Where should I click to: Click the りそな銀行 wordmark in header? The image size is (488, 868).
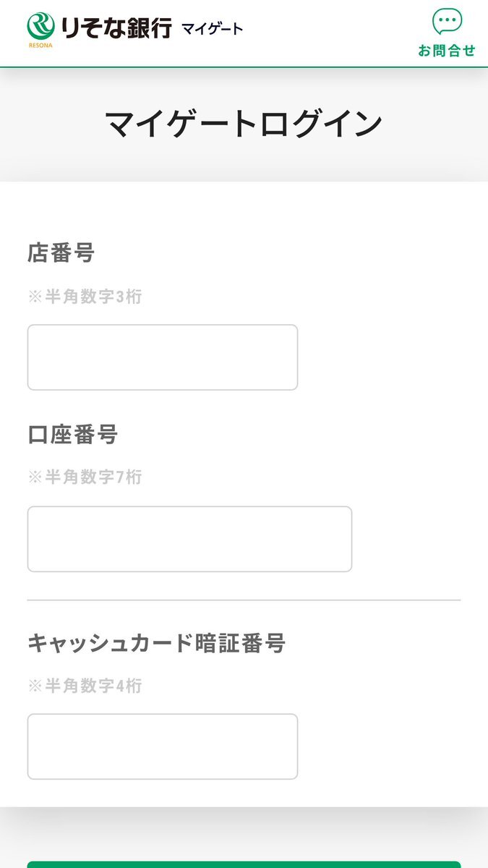pyautogui.click(x=116, y=27)
